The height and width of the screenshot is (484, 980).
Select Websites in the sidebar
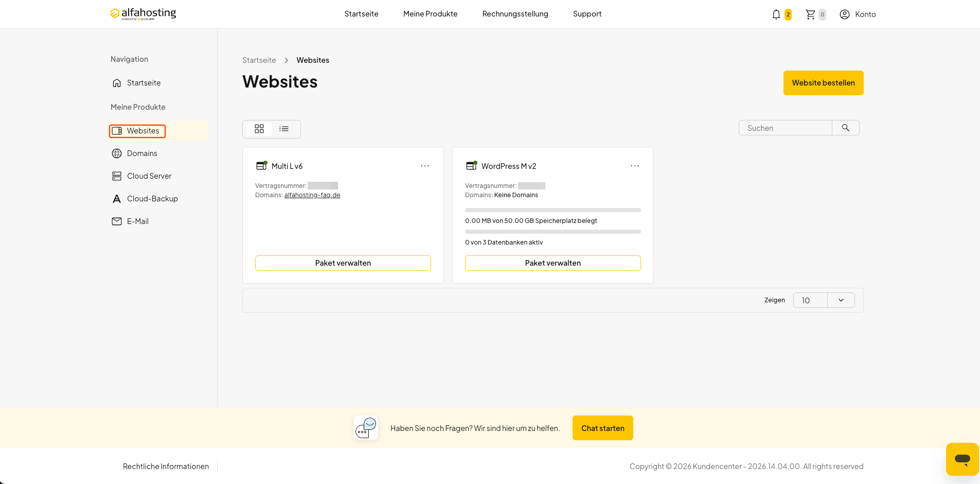click(143, 131)
